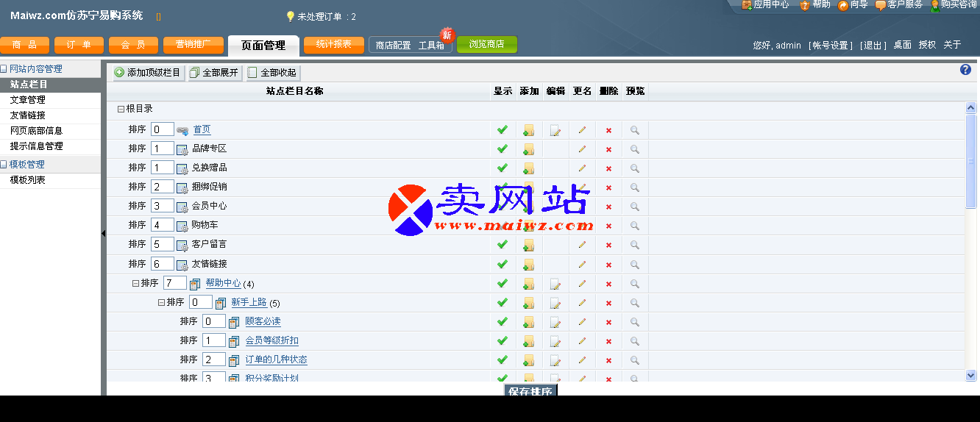Image resolution: width=980 pixels, height=422 pixels.
Task: Collapse the left sidebar with arrow handle
Action: pos(104,233)
